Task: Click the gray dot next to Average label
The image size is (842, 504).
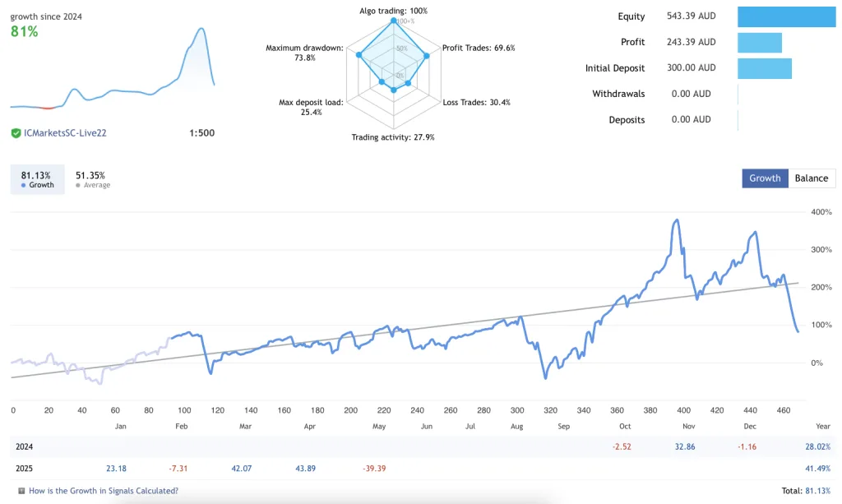Action: pyautogui.click(x=78, y=184)
